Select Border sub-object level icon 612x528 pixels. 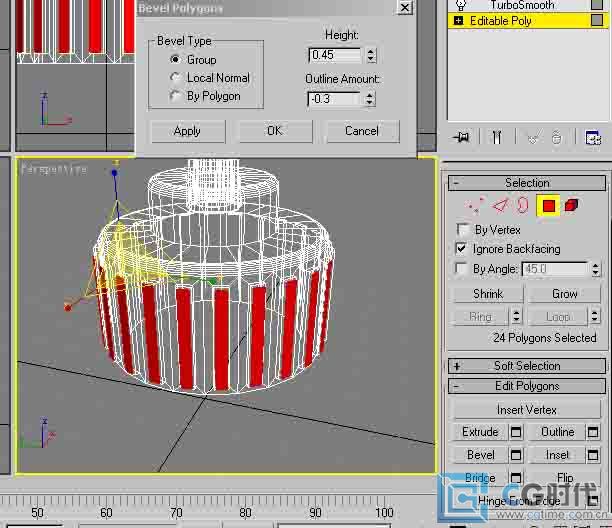click(x=523, y=206)
